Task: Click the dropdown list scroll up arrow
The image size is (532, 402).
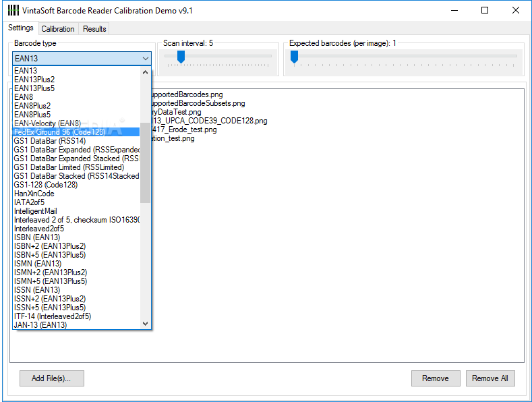Action: 145,72
